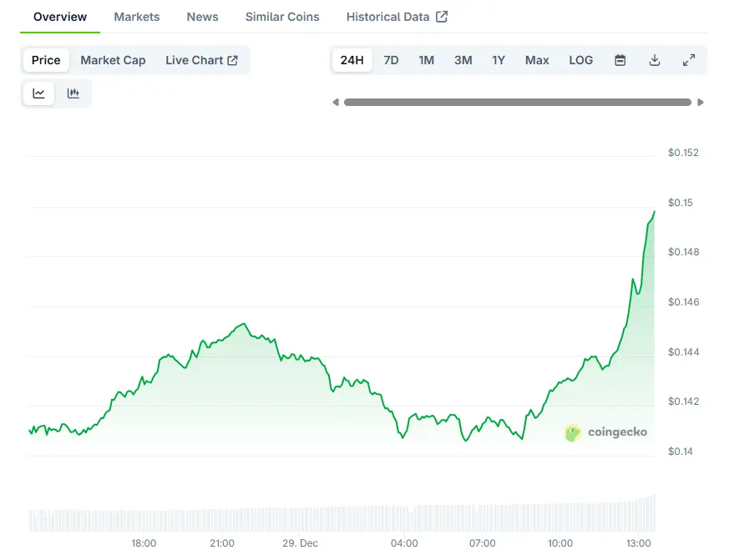
Task: Select the 1Y time range
Action: click(499, 60)
